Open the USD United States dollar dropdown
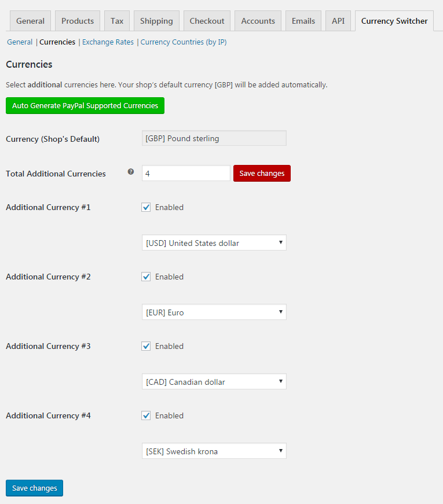Viewport: 443px width, 504px height. click(214, 242)
